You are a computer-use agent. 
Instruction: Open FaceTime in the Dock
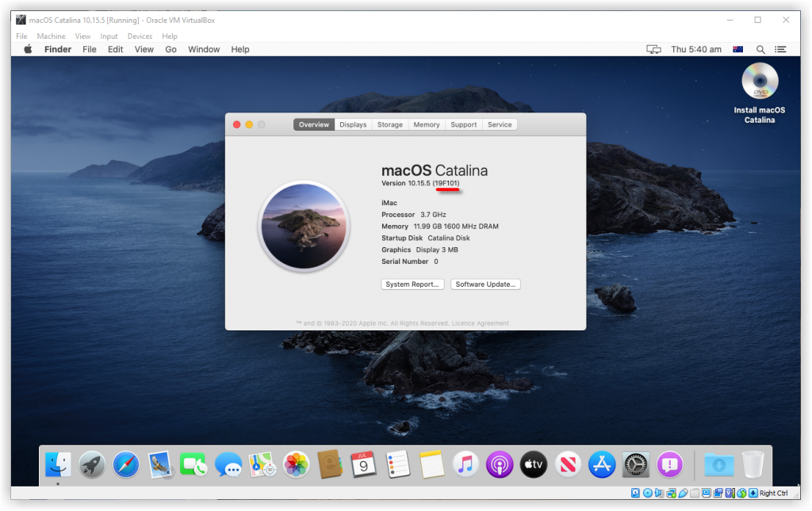click(193, 464)
